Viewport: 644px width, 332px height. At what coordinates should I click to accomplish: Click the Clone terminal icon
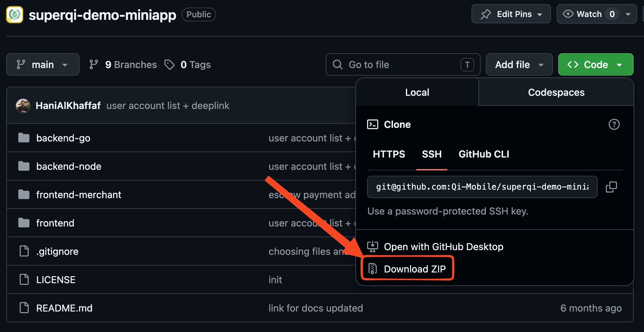coord(372,124)
